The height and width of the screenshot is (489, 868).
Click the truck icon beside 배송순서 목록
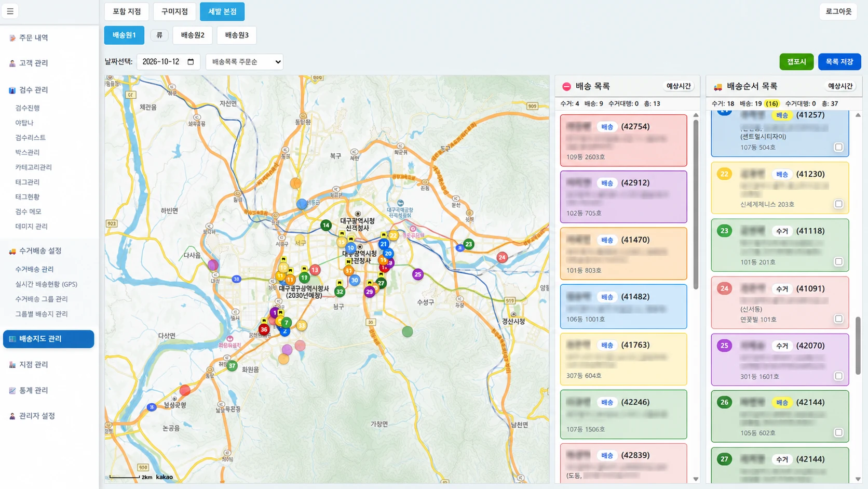(718, 87)
